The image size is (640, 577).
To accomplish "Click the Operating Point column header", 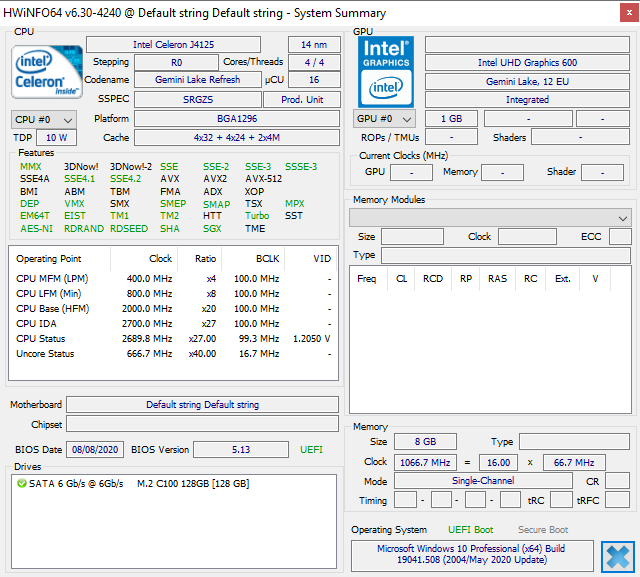I will [x=60, y=259].
